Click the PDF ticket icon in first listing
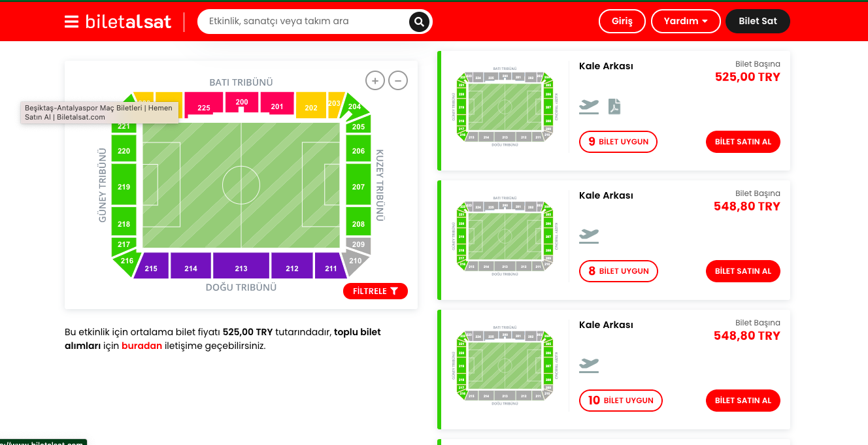The width and height of the screenshot is (868, 445). pos(614,107)
